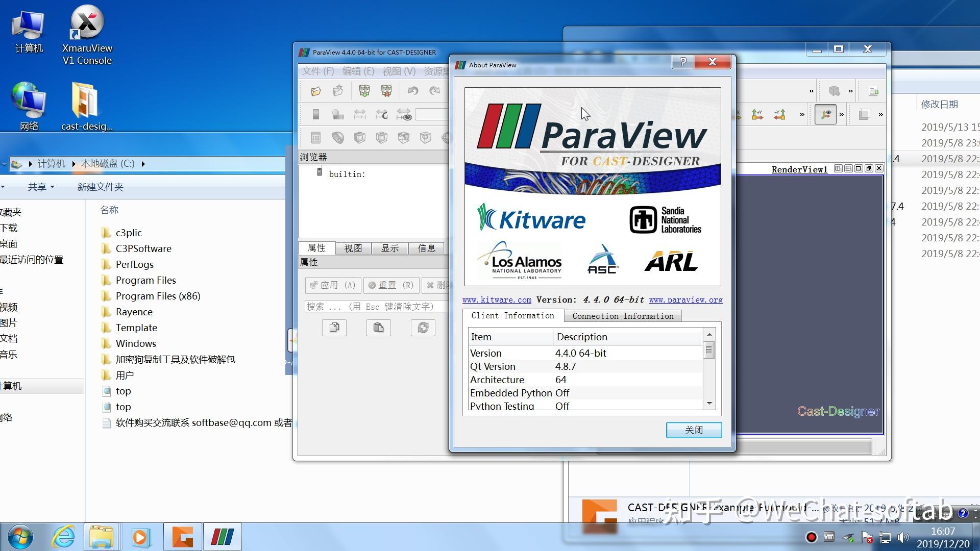Click the Disconnect server icon with red X
Viewport: 980px width, 551px height.
click(386, 91)
